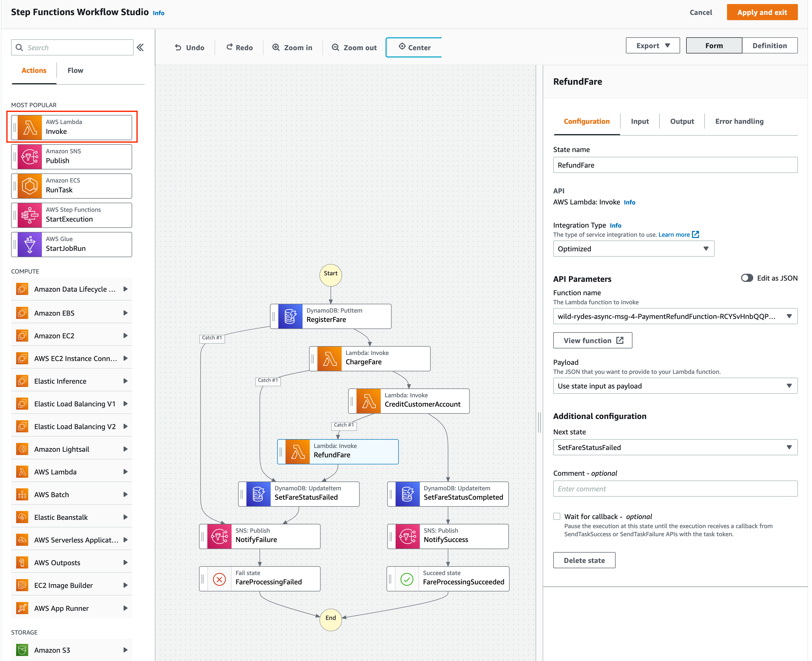This screenshot has width=812, height=661.
Task: Click the AWS Batch compute icon
Action: (22, 494)
